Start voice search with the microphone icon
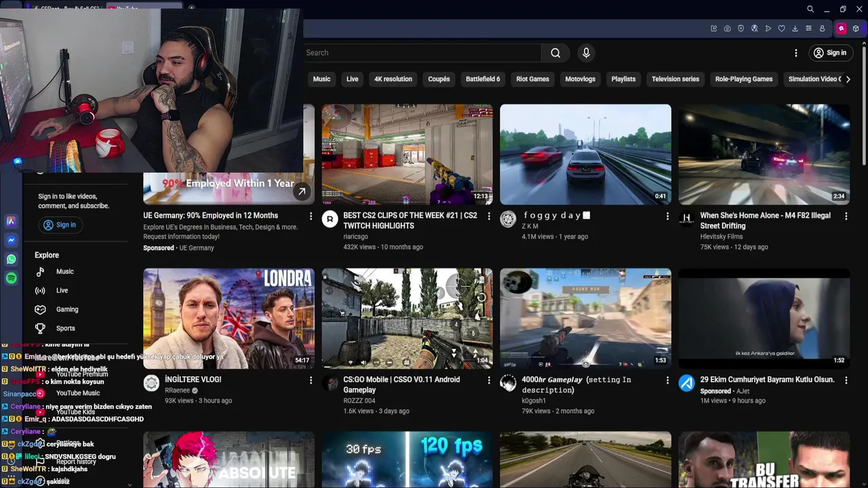This screenshot has width=868, height=488. point(587,53)
